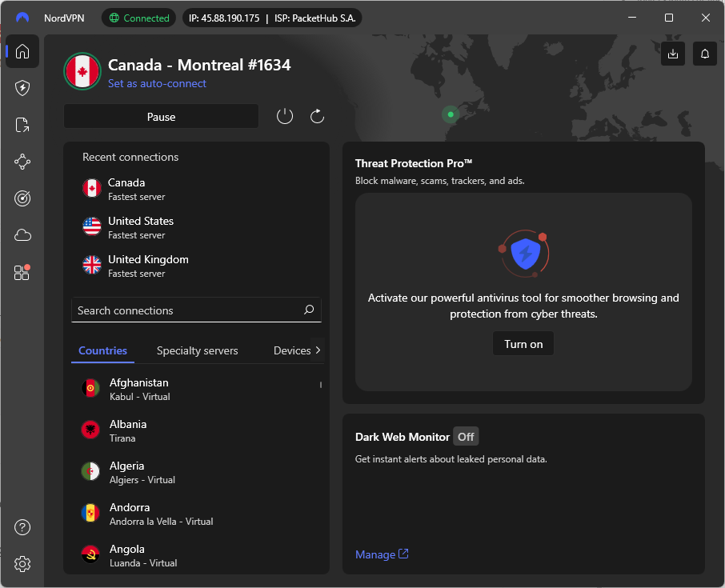725x588 pixels.
Task: Select Angola Luanda - Virtual
Action: pyautogui.click(x=197, y=555)
